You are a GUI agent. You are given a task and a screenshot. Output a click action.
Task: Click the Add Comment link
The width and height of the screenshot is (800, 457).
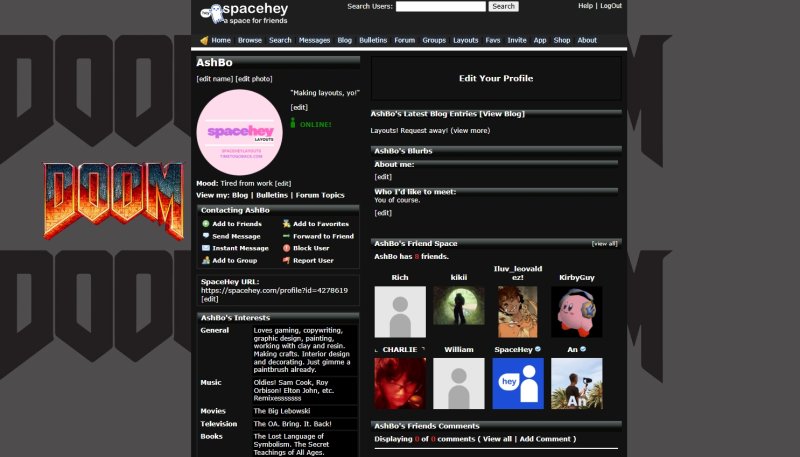coord(547,439)
